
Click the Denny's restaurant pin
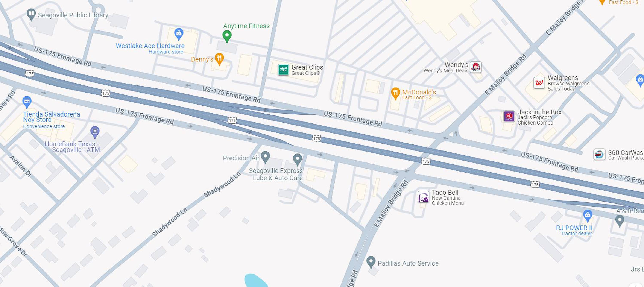point(219,59)
